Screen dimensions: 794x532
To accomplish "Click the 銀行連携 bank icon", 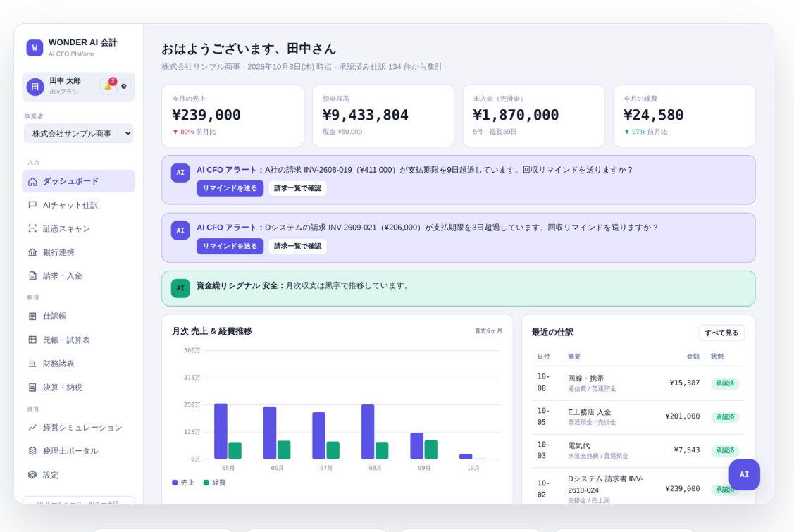I will pos(32,252).
